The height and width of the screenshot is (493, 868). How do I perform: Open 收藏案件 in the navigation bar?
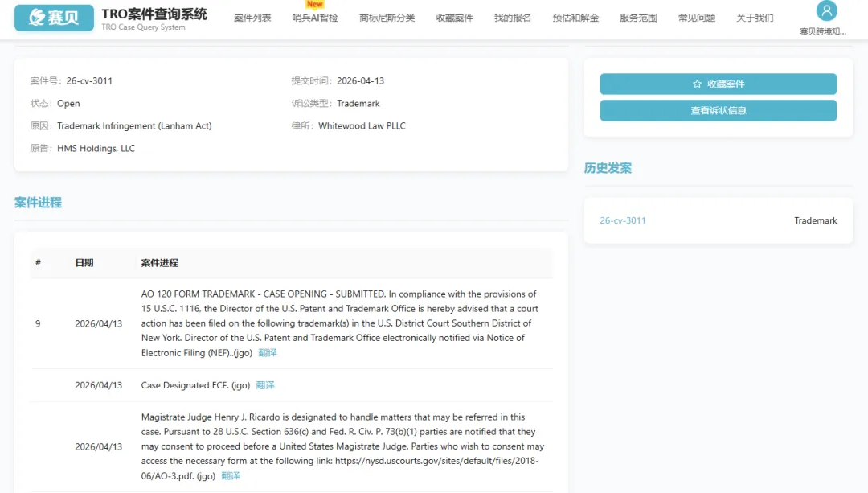coord(454,18)
